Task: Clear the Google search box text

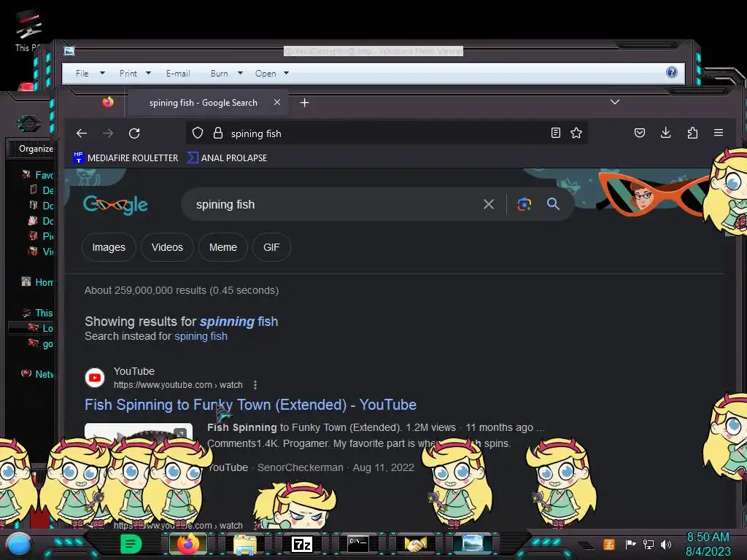Action: (489, 204)
